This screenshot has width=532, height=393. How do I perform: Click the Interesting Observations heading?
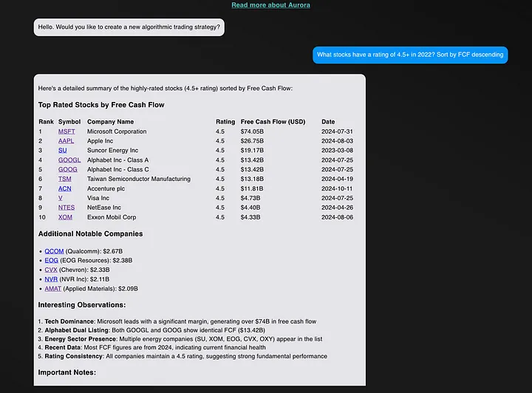82,305
